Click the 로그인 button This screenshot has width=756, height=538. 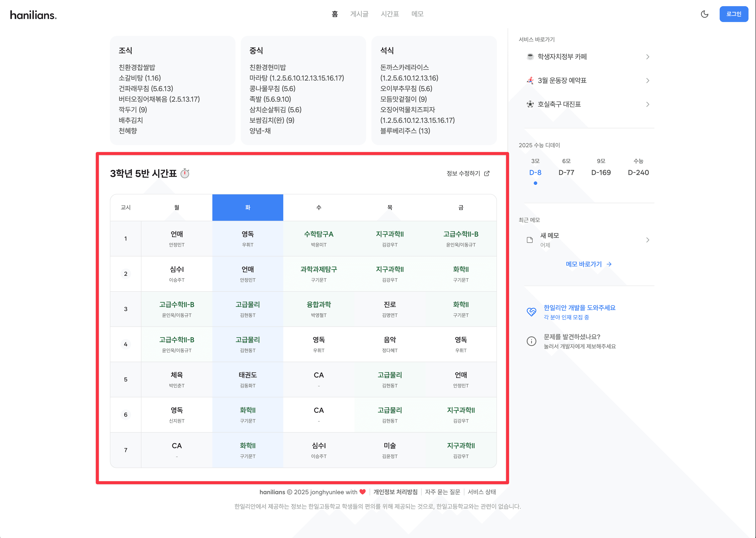coord(734,14)
